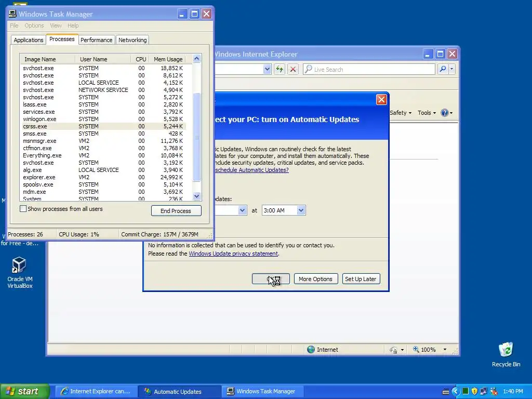Image resolution: width=532 pixels, height=399 pixels.
Task: Click the tray icon with red X badge
Action: pos(494,392)
